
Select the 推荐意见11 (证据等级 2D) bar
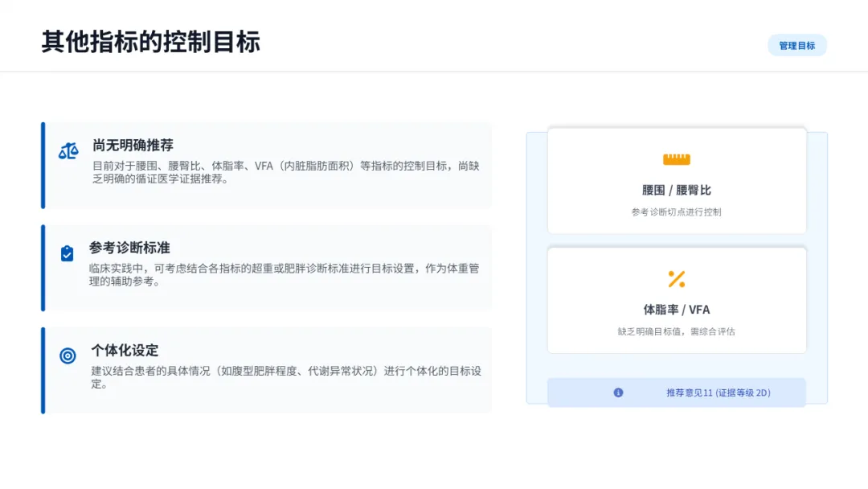click(677, 392)
